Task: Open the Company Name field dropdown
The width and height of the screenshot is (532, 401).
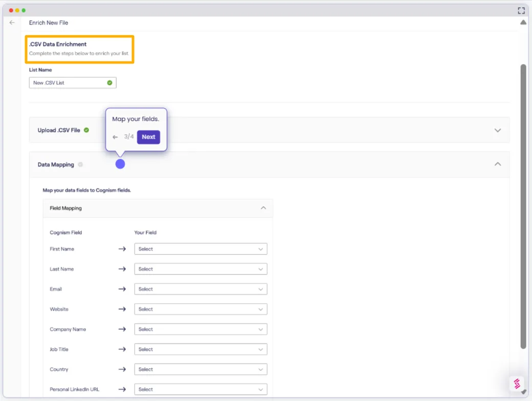Action: 201,329
